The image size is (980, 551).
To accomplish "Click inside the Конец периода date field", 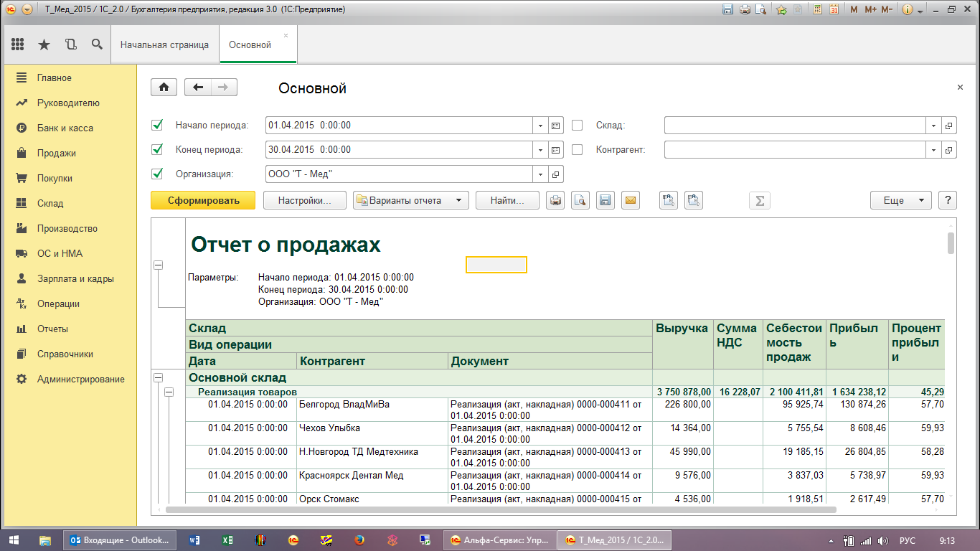I will click(x=398, y=150).
